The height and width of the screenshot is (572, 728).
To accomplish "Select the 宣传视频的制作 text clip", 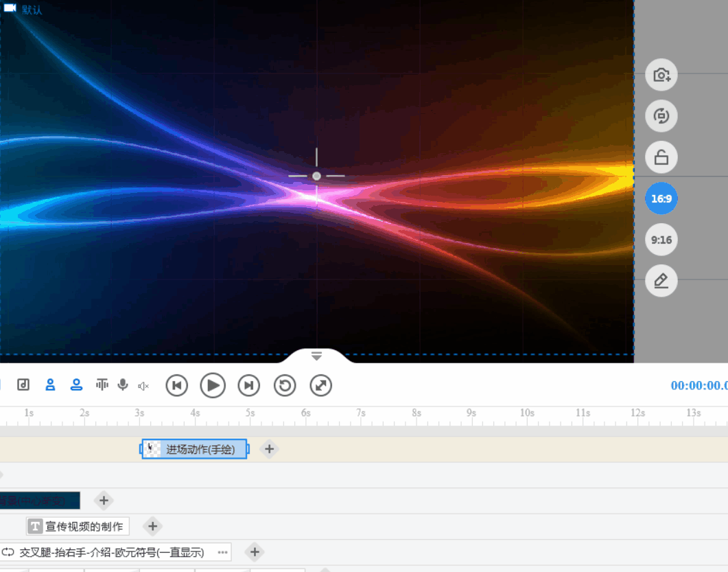I will pyautogui.click(x=78, y=526).
